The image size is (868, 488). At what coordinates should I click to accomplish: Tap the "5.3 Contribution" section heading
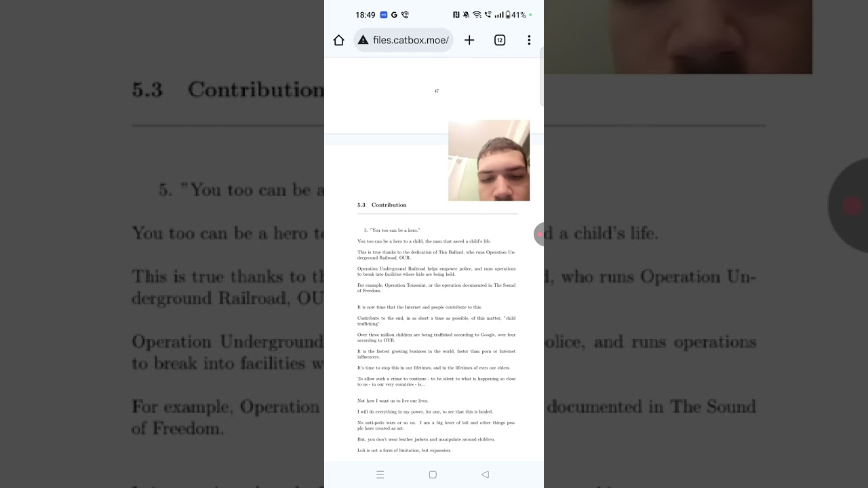[x=382, y=205]
